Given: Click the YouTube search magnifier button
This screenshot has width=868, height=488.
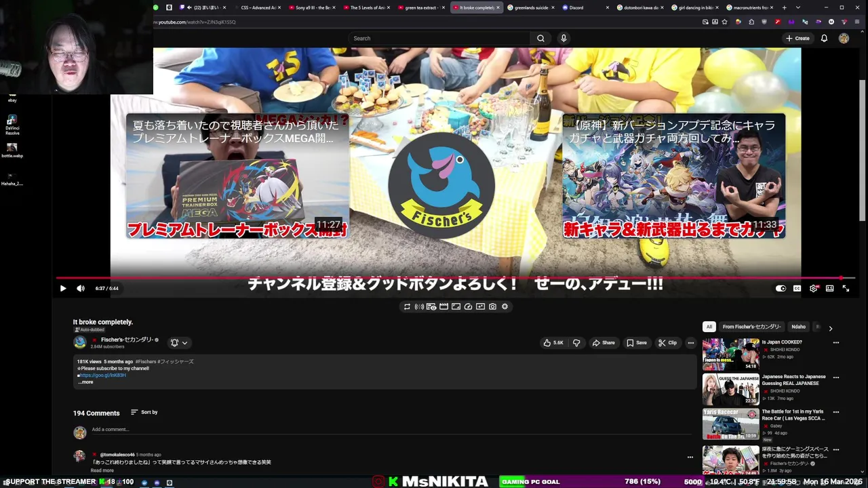Looking at the screenshot, I should click(540, 39).
